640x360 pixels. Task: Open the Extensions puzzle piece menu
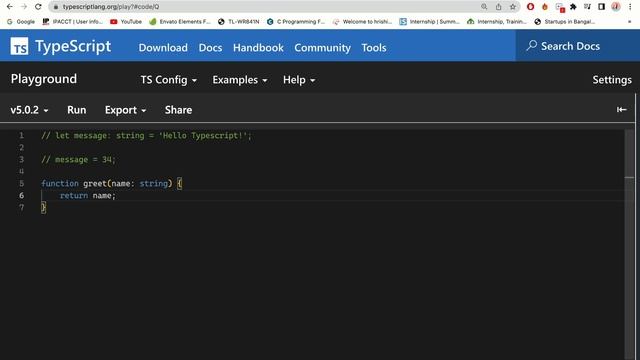click(x=573, y=7)
